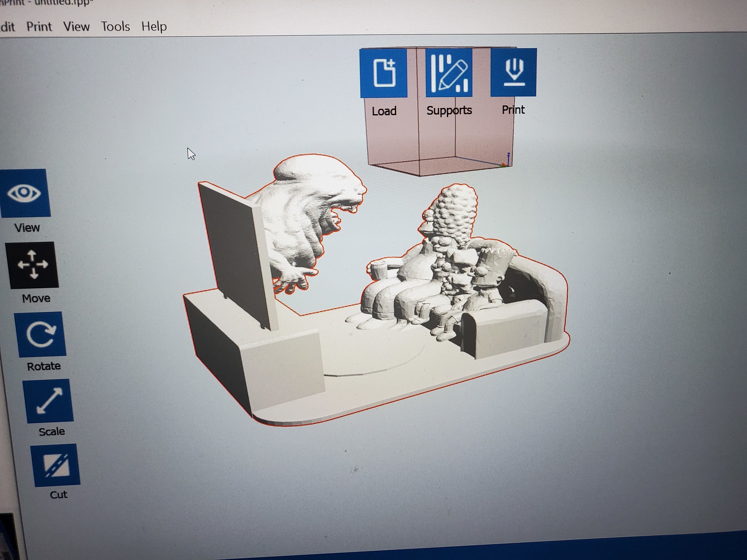Activate the Move arrows tool icon

(x=32, y=265)
